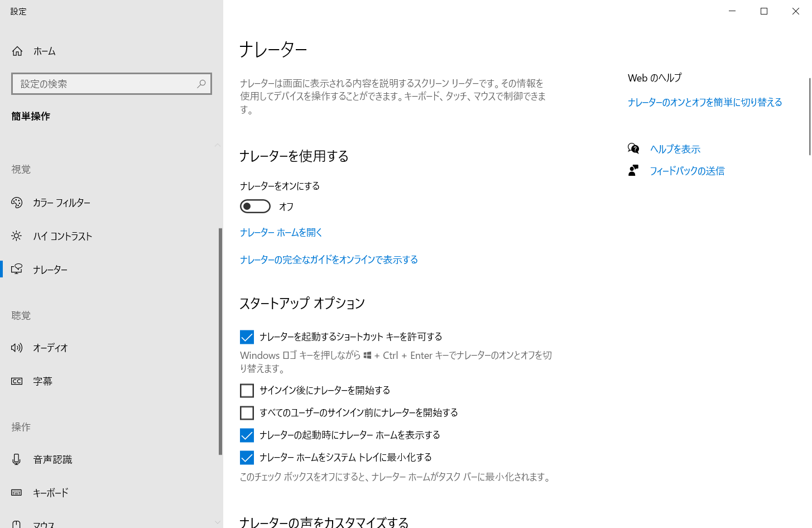Click the keyboard icon in sidebar
This screenshot has width=812, height=528.
[x=17, y=493]
